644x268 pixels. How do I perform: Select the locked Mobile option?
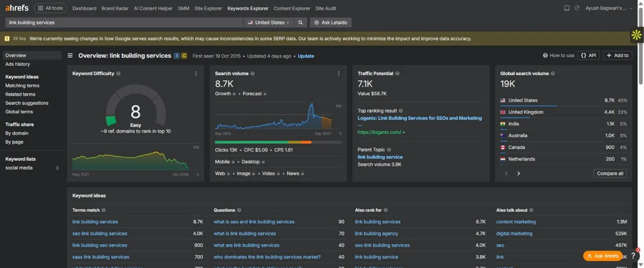[225, 162]
